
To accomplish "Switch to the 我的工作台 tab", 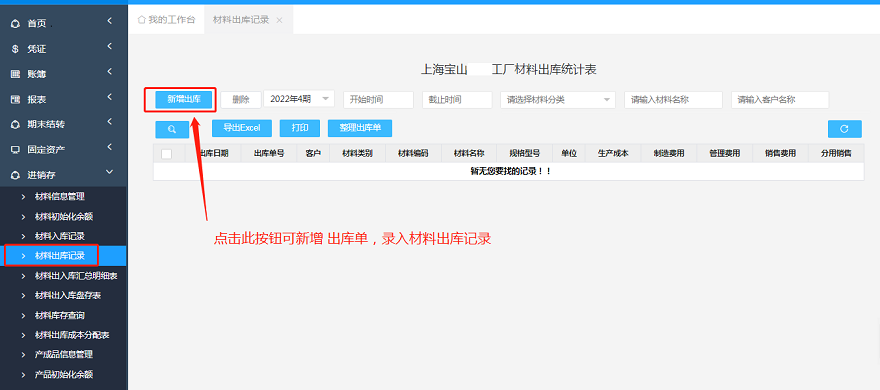I will click(x=167, y=20).
